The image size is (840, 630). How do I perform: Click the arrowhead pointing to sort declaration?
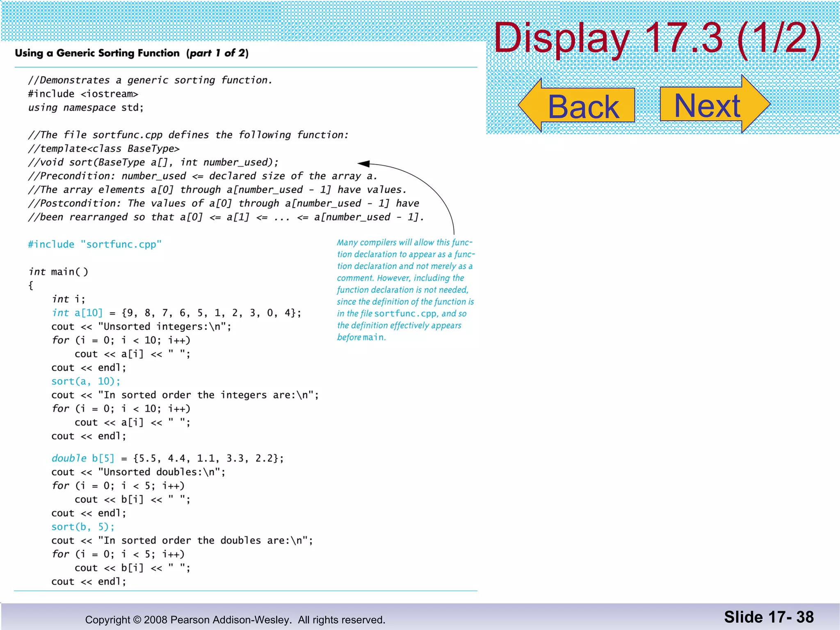(x=363, y=164)
